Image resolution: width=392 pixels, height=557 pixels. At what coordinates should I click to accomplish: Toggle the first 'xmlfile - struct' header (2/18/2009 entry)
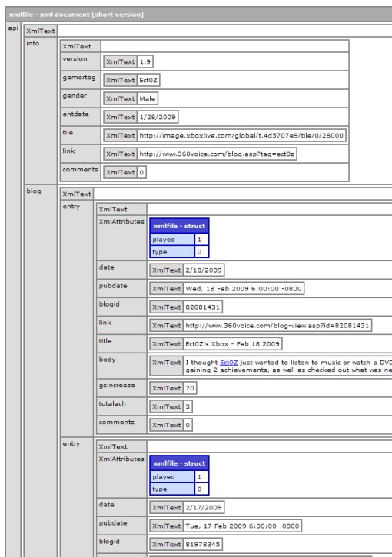[x=179, y=226]
